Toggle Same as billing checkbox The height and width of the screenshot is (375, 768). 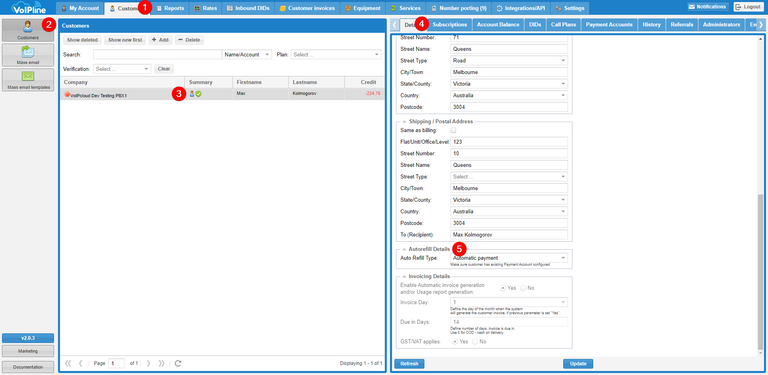point(453,130)
